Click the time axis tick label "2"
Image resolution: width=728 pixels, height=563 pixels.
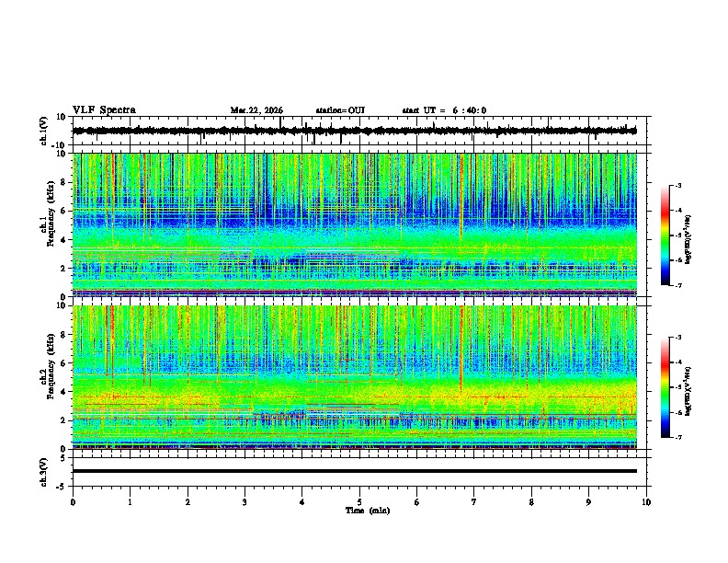[x=188, y=502]
